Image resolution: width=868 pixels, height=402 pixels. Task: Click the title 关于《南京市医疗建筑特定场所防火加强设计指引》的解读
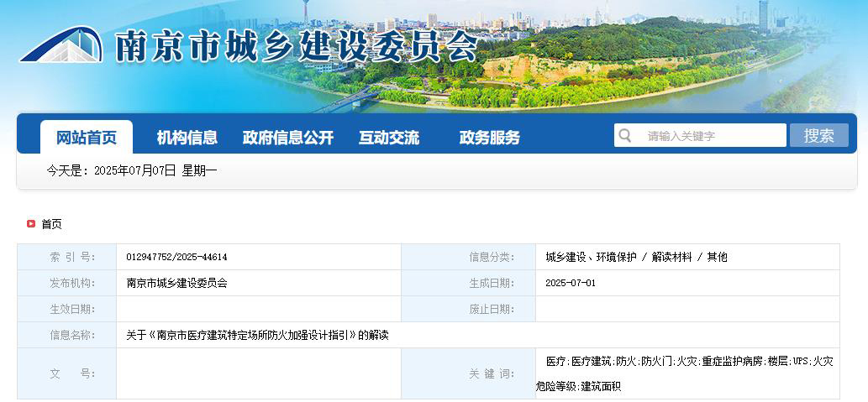tap(257, 335)
